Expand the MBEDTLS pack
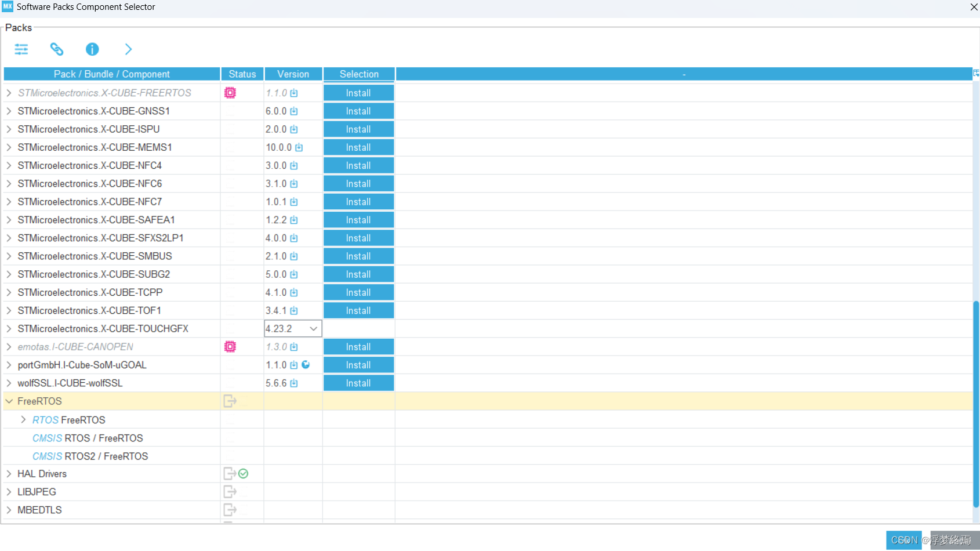This screenshot has height=551, width=980. click(9, 510)
